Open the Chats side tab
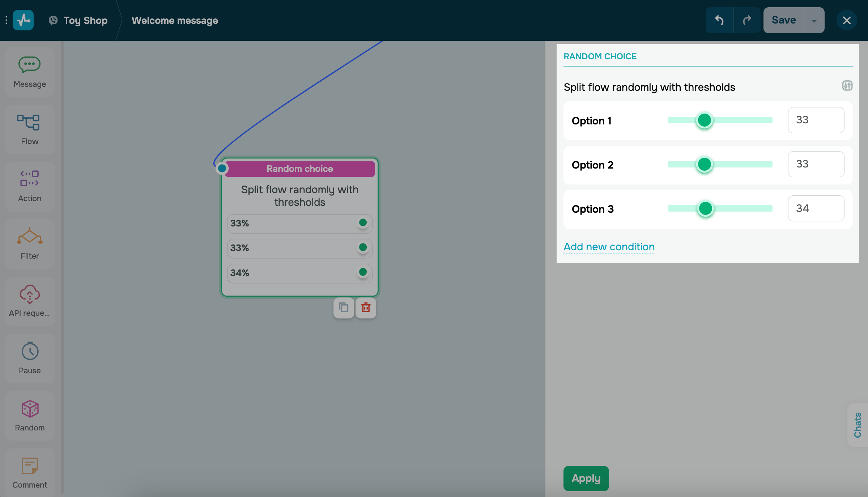The height and width of the screenshot is (497, 868). coord(857,425)
